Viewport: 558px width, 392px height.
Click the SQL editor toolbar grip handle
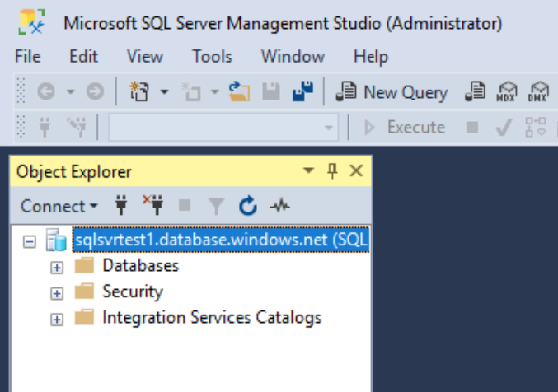point(21,126)
